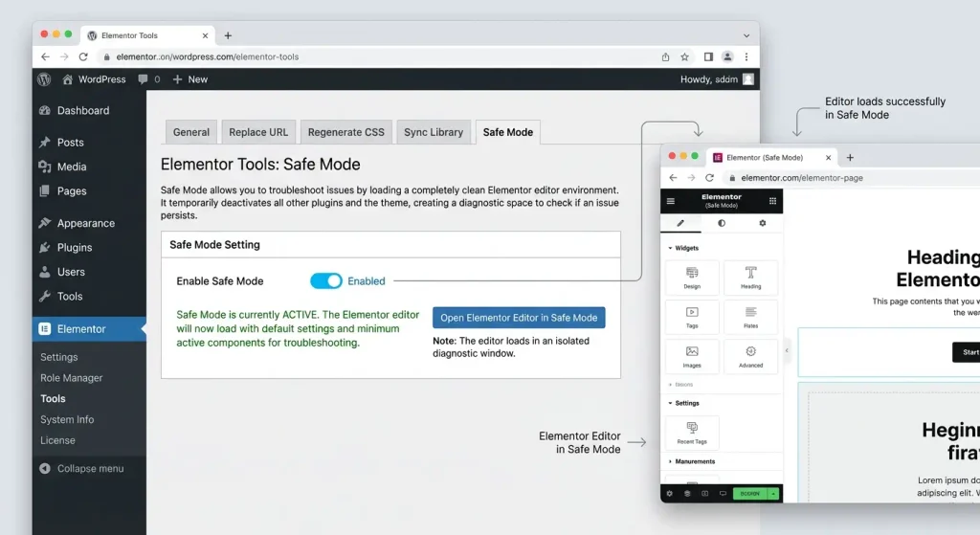
Task: Bookmark the page with star icon
Action: [x=685, y=56]
